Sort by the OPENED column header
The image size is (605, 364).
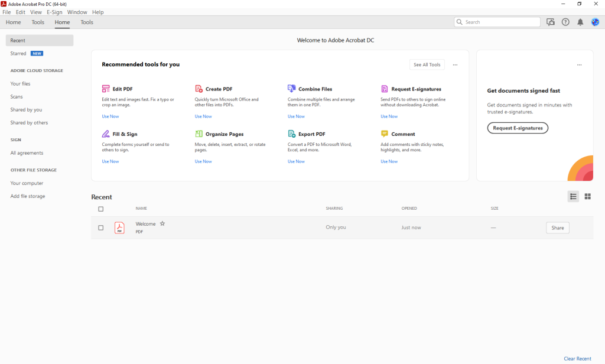coord(409,209)
